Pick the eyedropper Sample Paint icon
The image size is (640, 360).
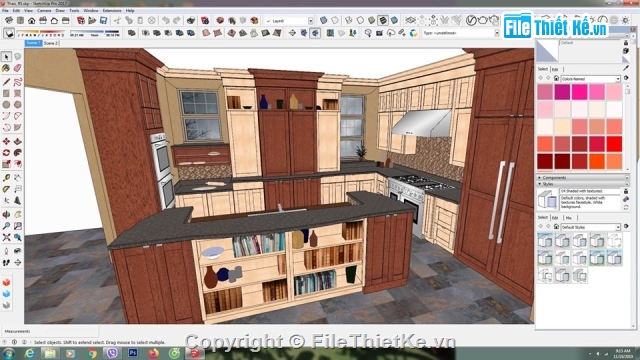626,68
